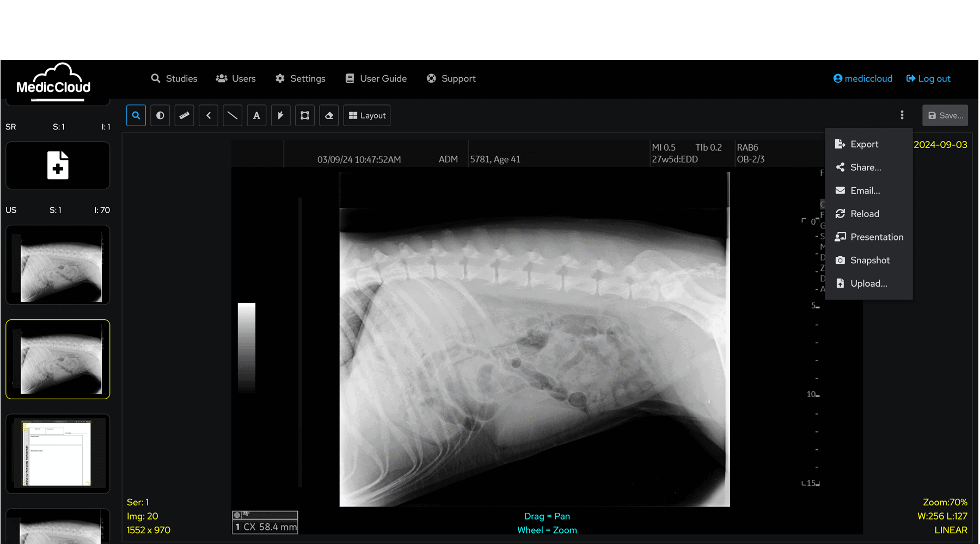Open the SR structured report thumbnail
The height and width of the screenshot is (544, 980).
tap(58, 165)
